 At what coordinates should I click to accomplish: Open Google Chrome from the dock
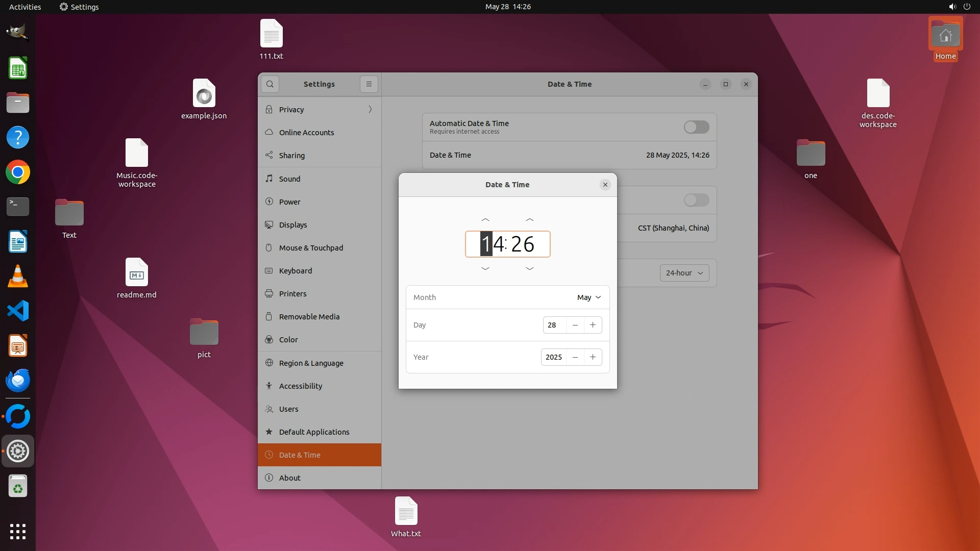[18, 172]
